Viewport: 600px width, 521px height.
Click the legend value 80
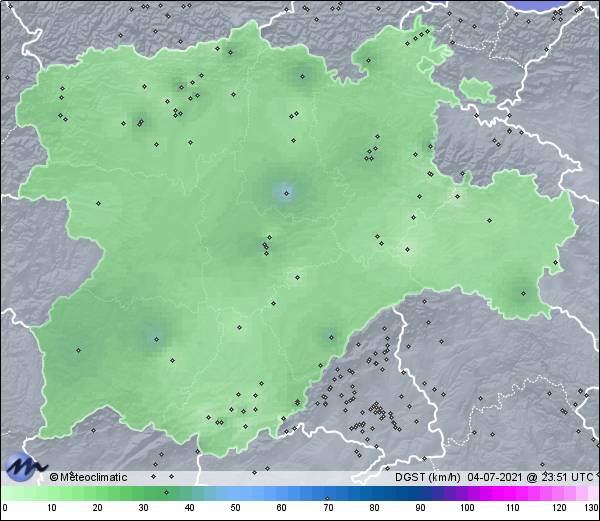pos(374,508)
